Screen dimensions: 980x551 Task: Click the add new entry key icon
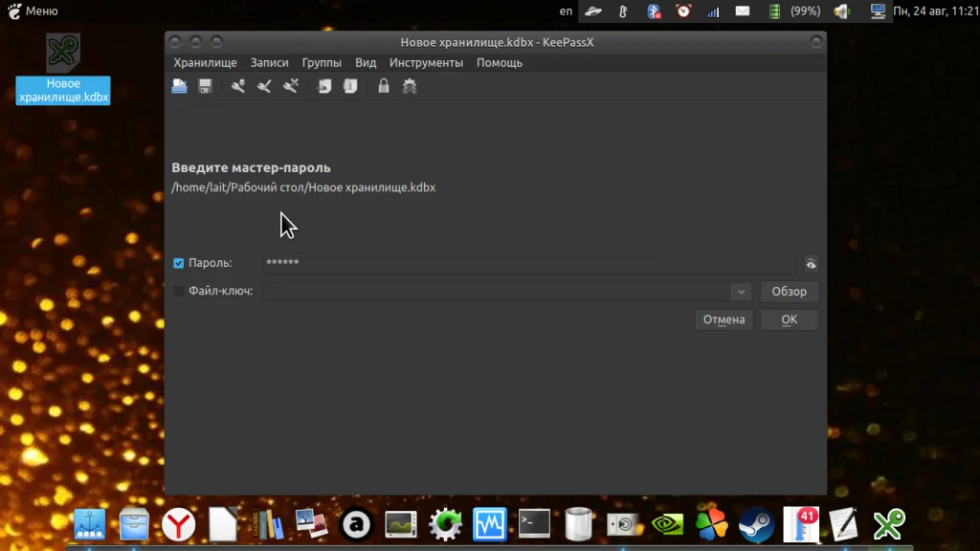tap(238, 86)
